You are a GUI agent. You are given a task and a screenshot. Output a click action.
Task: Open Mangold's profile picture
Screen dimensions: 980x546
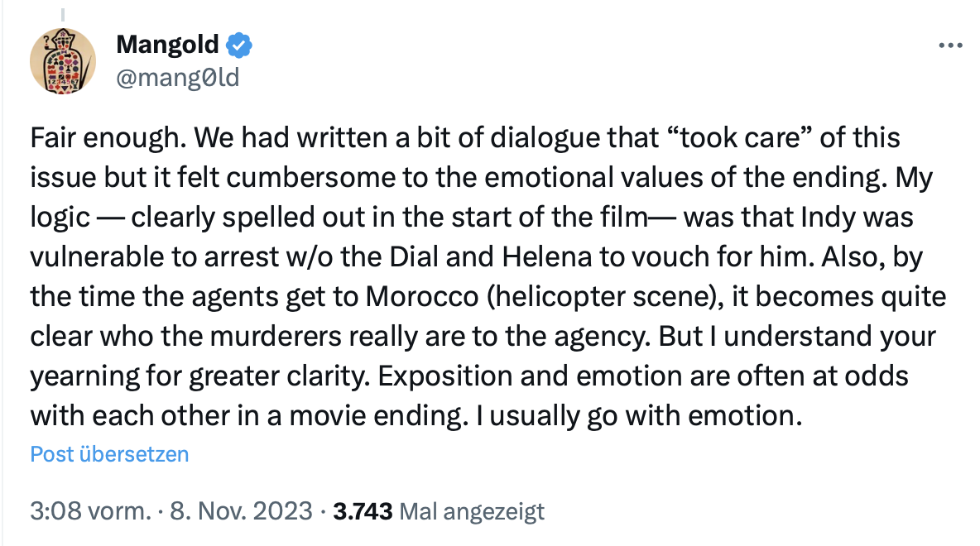click(x=64, y=63)
